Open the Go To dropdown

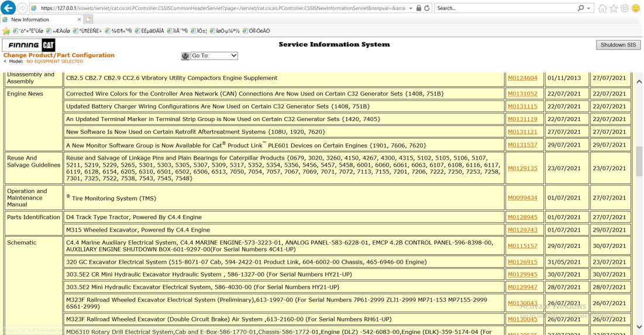coord(214,56)
